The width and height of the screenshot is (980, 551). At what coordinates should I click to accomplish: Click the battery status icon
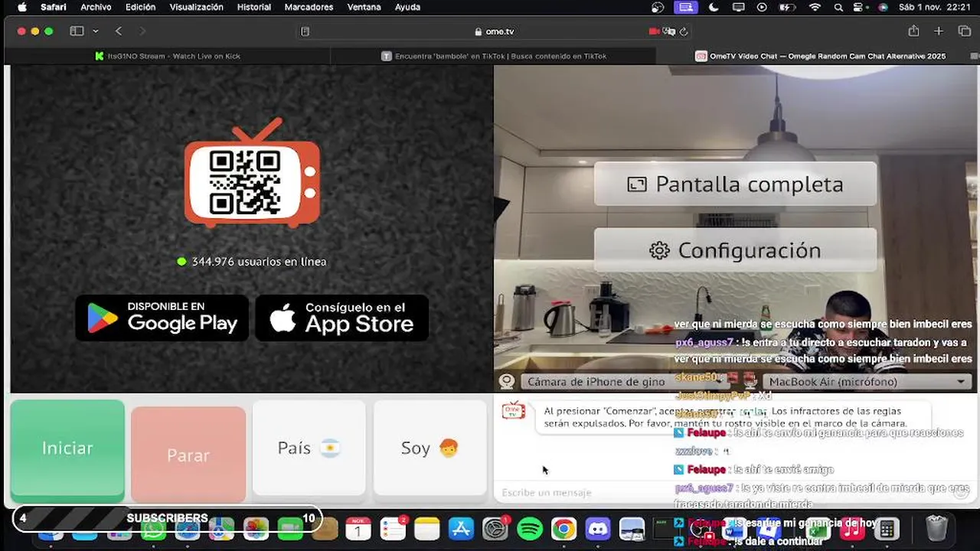[x=786, y=7]
